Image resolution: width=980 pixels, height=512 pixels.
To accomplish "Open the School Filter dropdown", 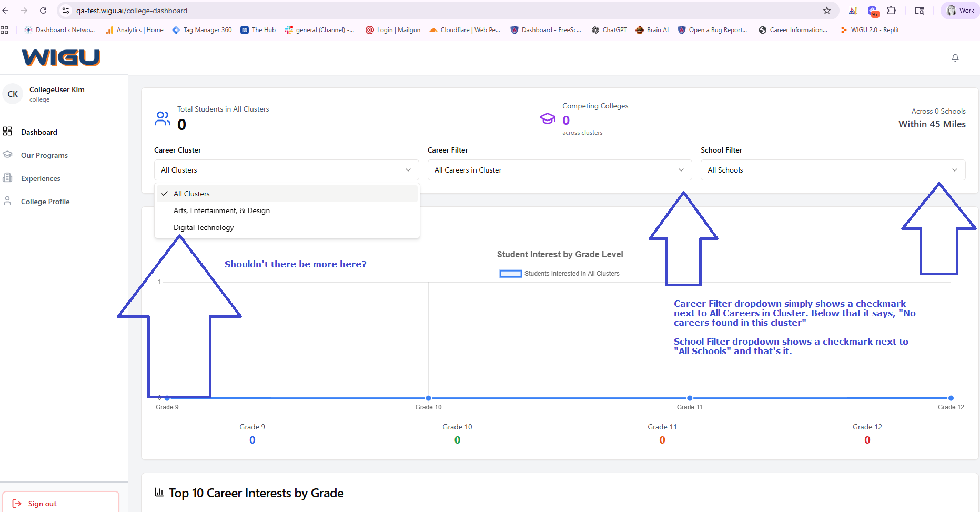I will [x=832, y=170].
